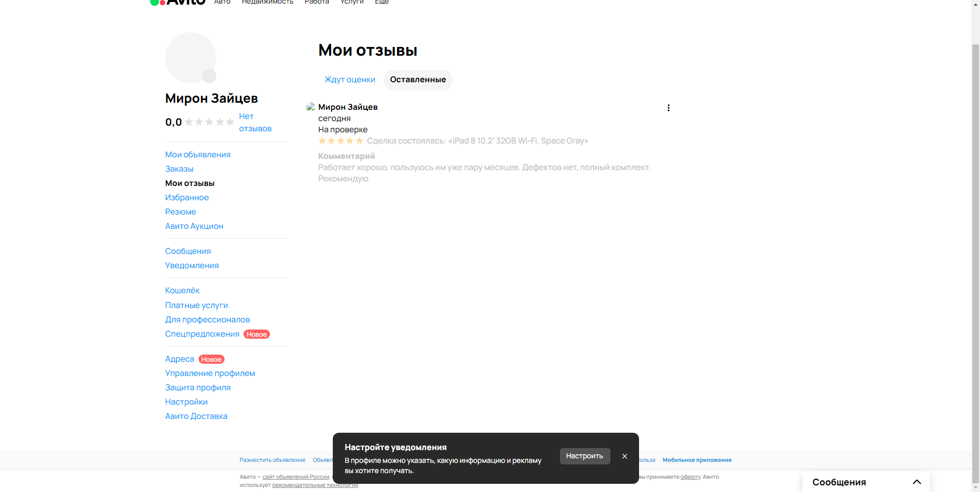Click the iPad 8 deal title text
Screen dimensions: 980x492
pyautogui.click(x=518, y=141)
